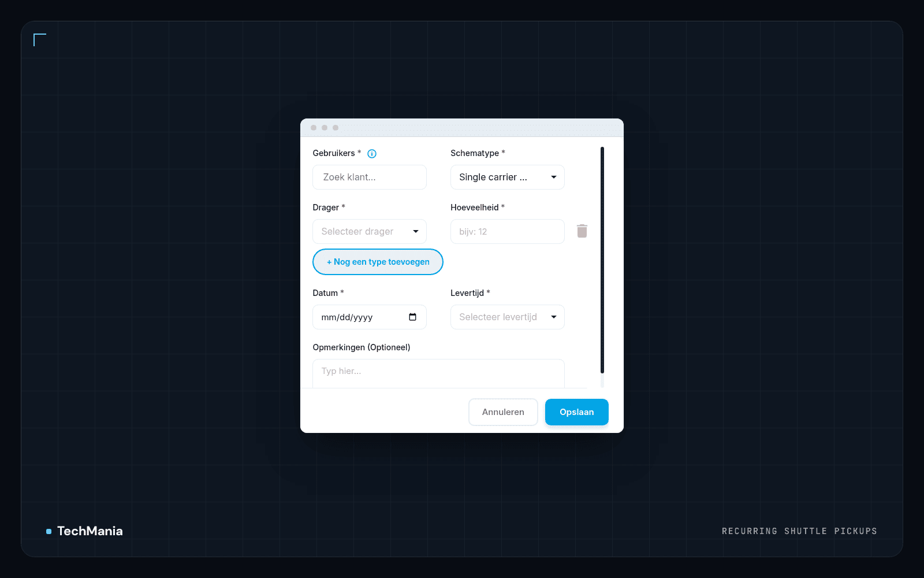Image resolution: width=924 pixels, height=578 pixels.
Task: Save the form with Opslaan
Action: click(x=577, y=412)
